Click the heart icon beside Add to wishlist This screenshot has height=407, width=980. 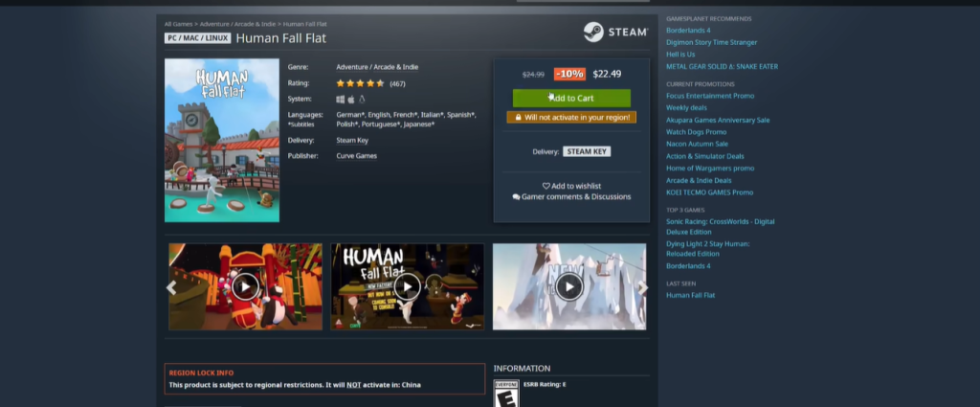(546, 186)
